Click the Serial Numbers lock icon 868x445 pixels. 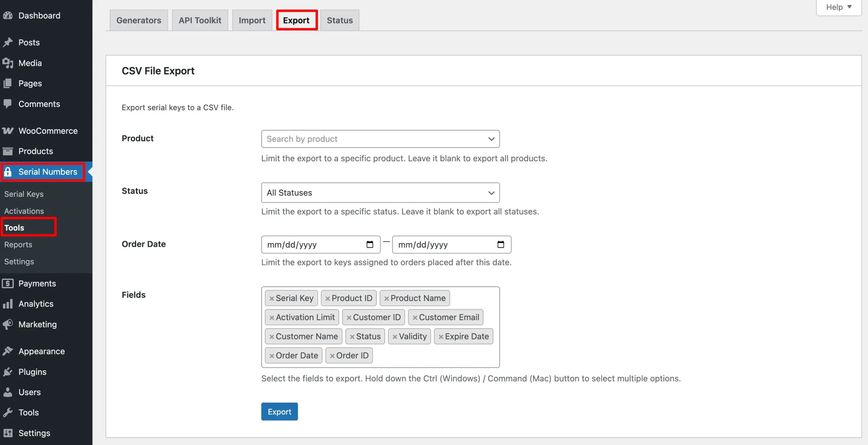[8, 172]
